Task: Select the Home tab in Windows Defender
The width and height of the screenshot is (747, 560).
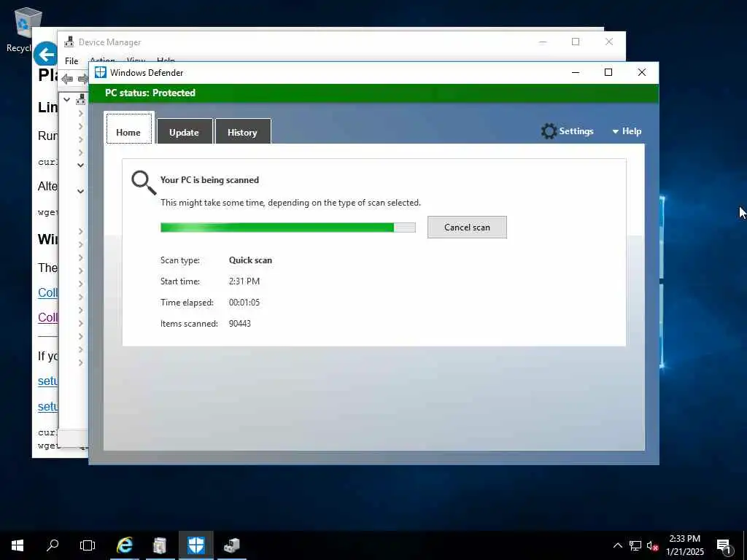Action: (128, 128)
